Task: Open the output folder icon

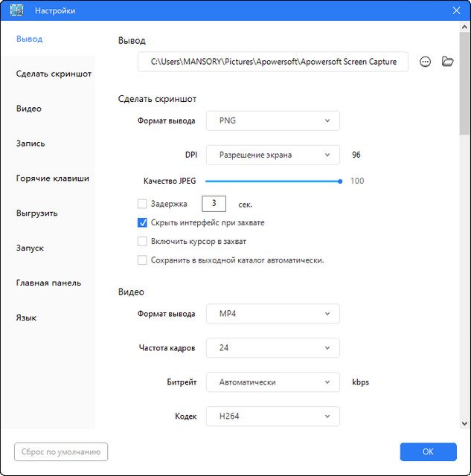Action: tap(447, 62)
